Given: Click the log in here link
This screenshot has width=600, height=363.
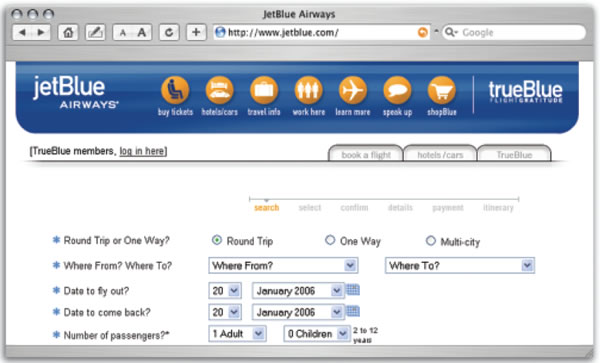Looking at the screenshot, I should [x=142, y=151].
